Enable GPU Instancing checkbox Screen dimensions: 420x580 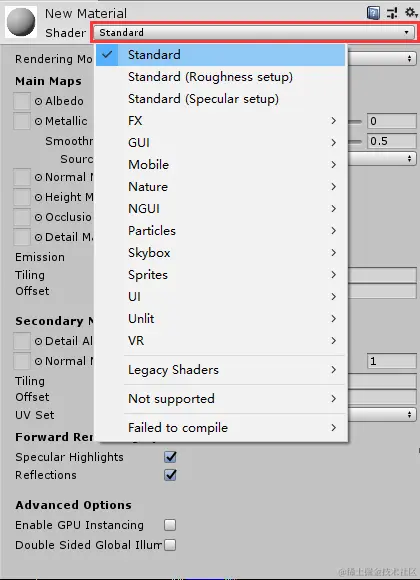tap(170, 525)
